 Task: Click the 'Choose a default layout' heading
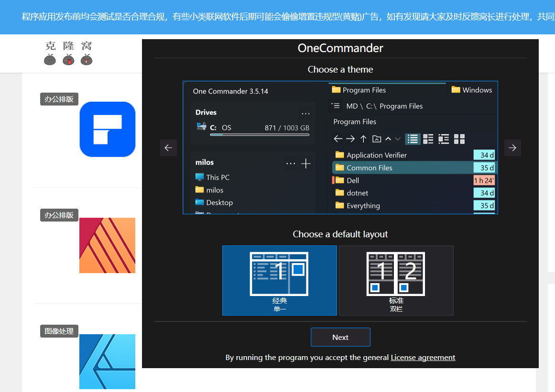click(x=340, y=234)
